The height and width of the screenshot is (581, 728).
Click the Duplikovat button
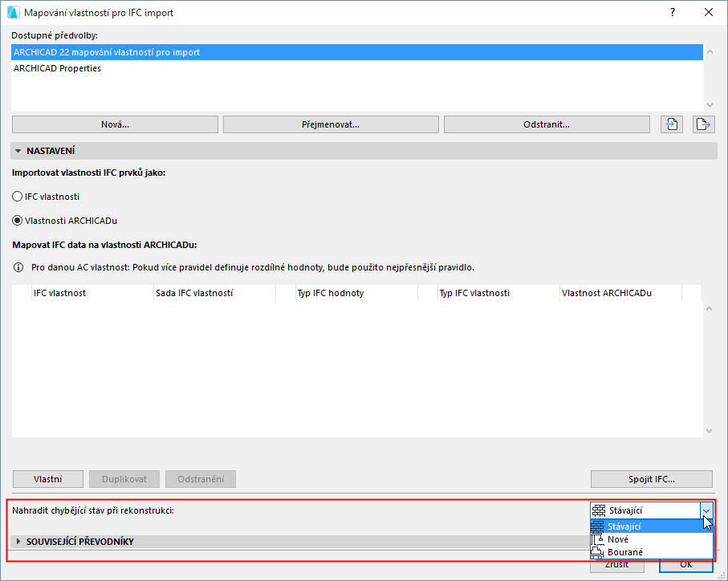click(x=124, y=479)
